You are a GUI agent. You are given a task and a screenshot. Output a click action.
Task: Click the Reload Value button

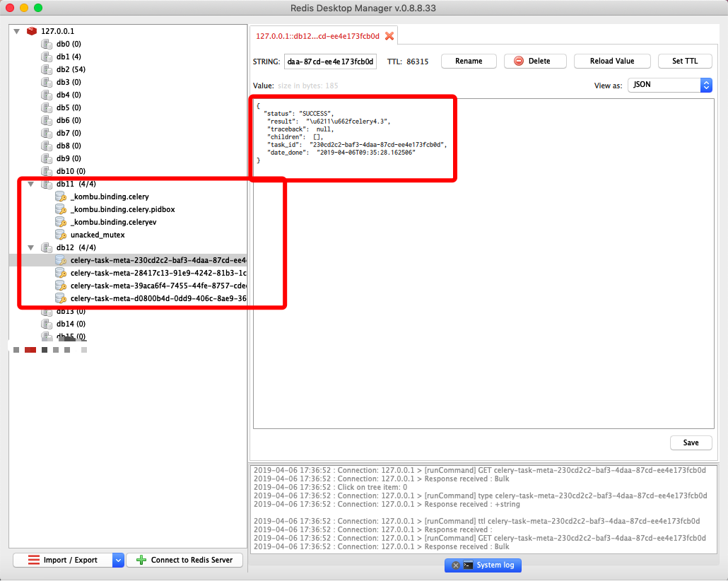click(612, 61)
